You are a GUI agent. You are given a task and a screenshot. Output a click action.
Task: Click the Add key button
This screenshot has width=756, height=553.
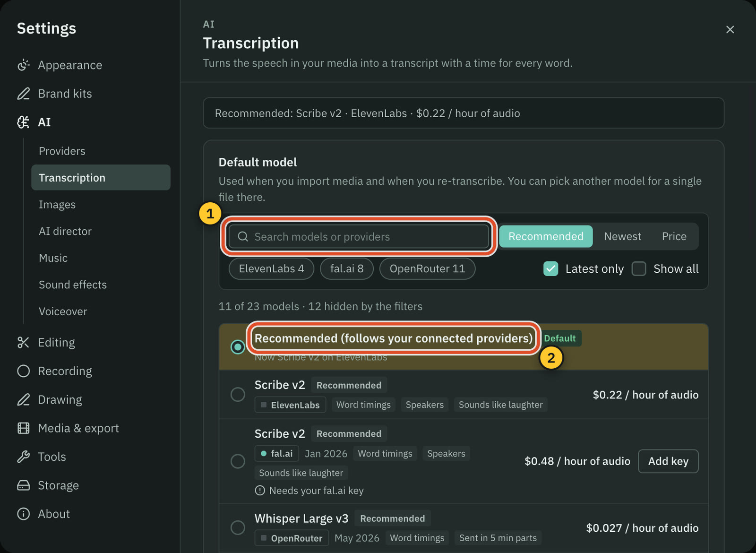[668, 461]
